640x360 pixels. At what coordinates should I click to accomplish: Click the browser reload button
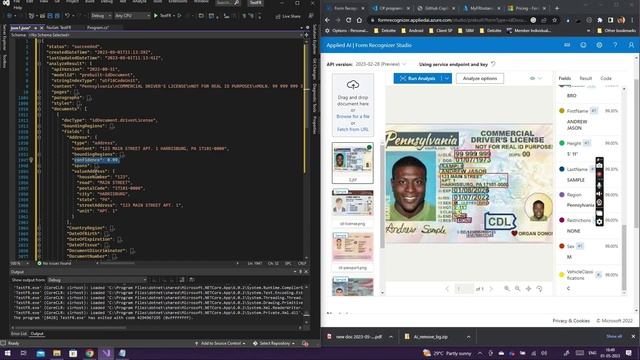coord(348,20)
